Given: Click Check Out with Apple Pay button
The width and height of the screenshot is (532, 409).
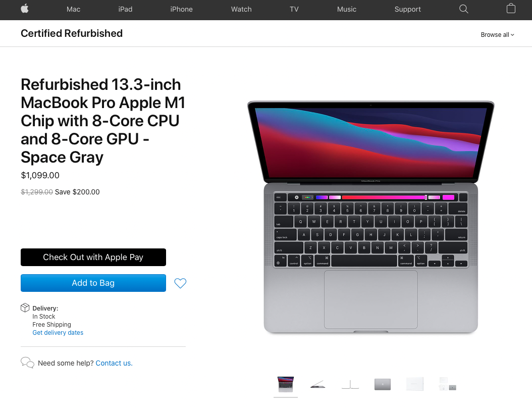Looking at the screenshot, I should [x=93, y=258].
